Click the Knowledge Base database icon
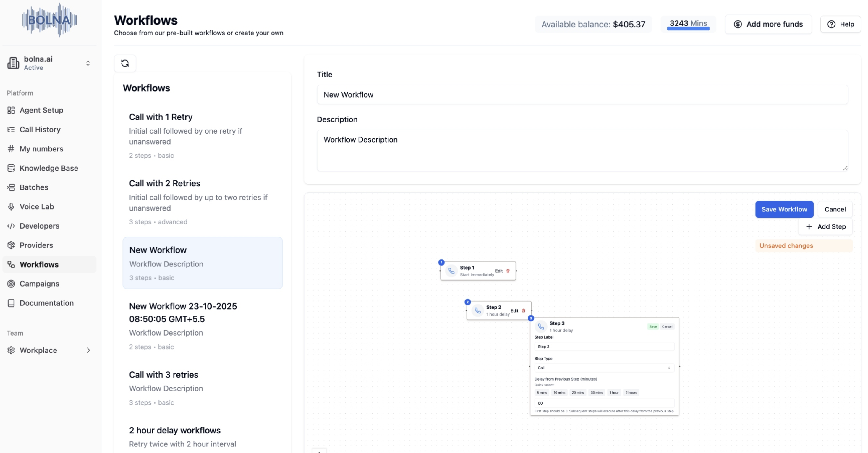The width and height of the screenshot is (868, 453). [11, 168]
